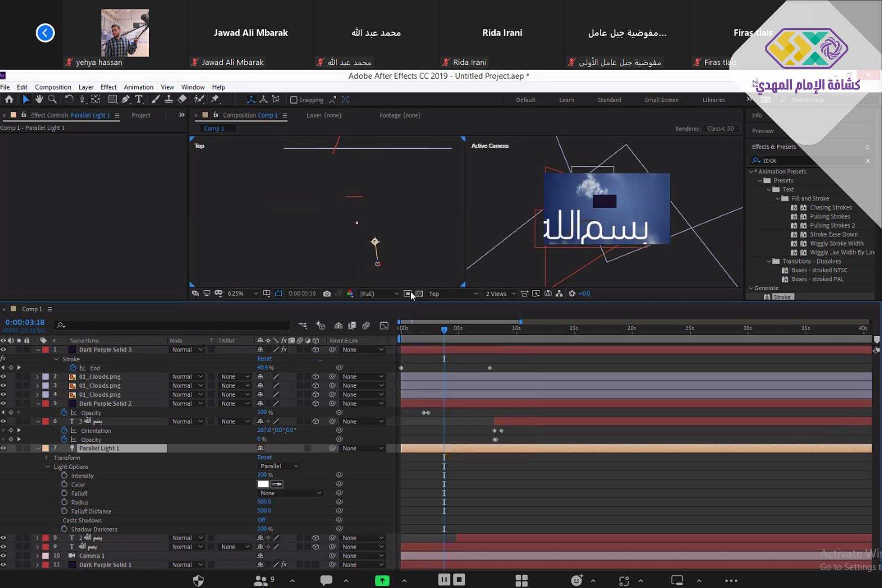Hide the Dark Purple Solid 3 layer

pos(3,350)
